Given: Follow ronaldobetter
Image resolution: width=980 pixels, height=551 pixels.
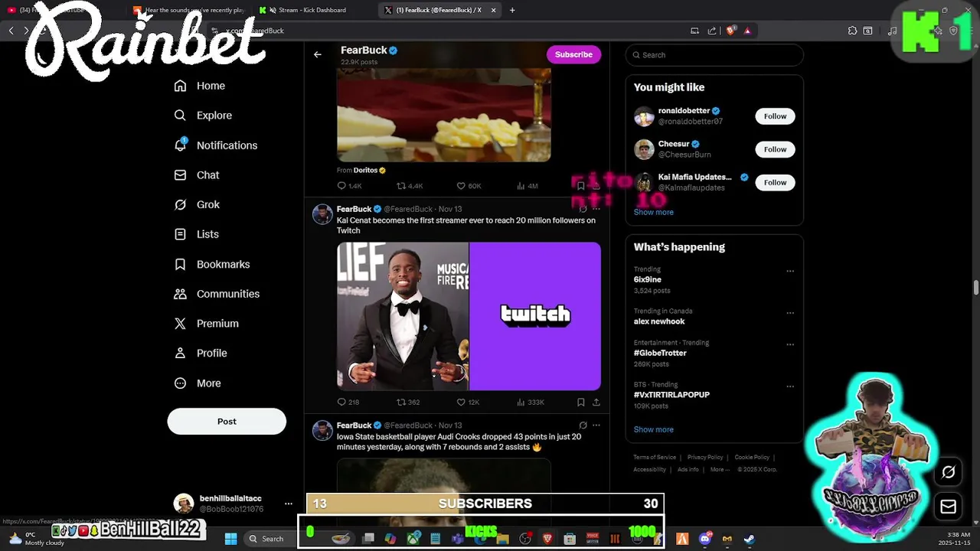Looking at the screenshot, I should point(775,116).
